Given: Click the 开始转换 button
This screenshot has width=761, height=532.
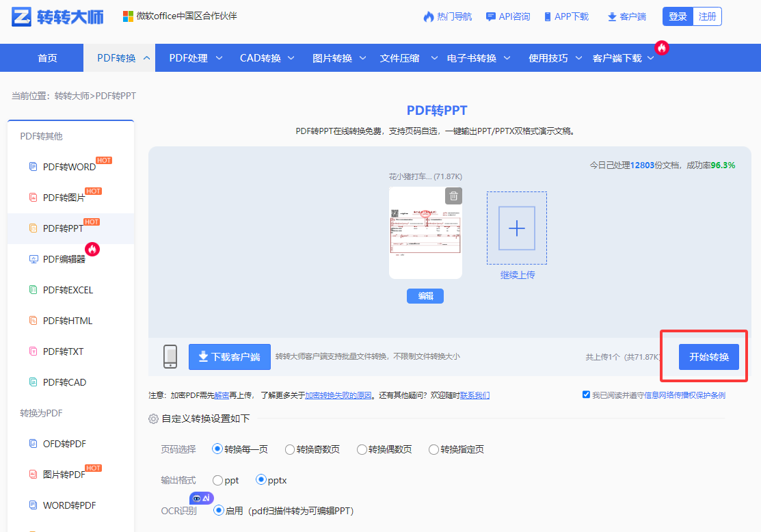Looking at the screenshot, I should pos(708,357).
